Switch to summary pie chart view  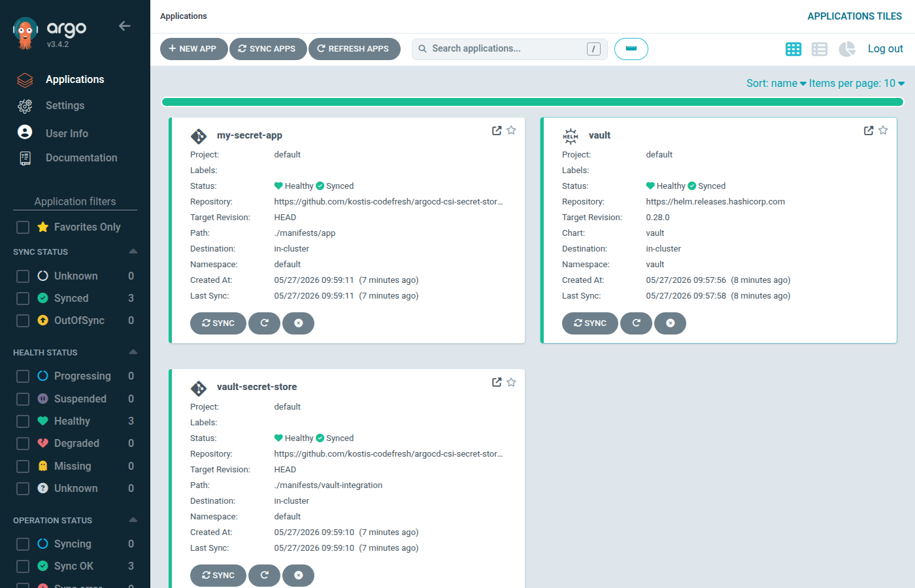(847, 49)
